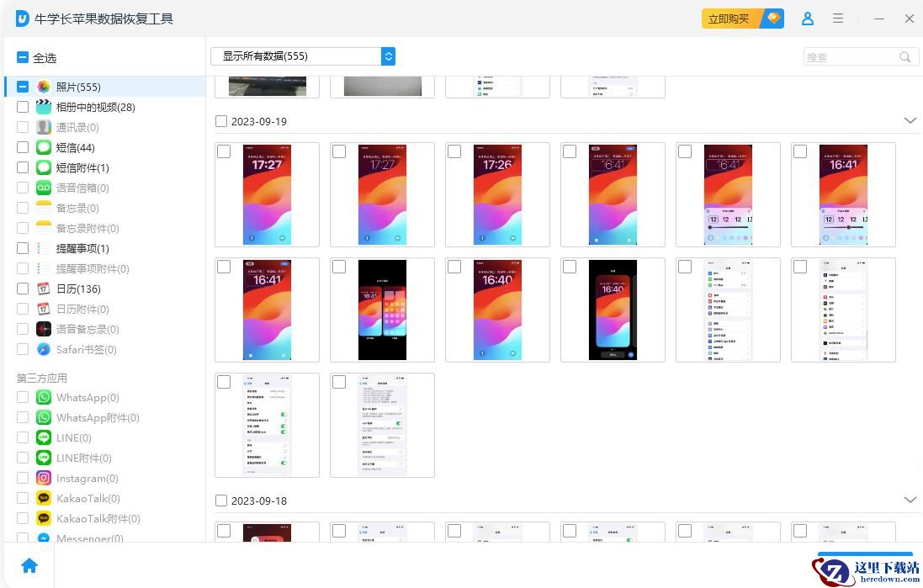Check the 短信(44) checkbox
Viewport: 923px width, 588px height.
click(x=23, y=148)
